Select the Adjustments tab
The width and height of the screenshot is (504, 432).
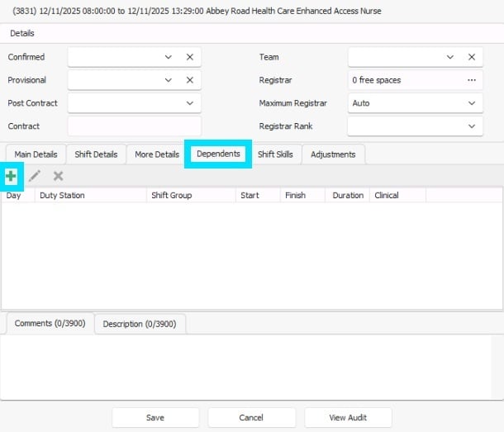[x=333, y=154]
